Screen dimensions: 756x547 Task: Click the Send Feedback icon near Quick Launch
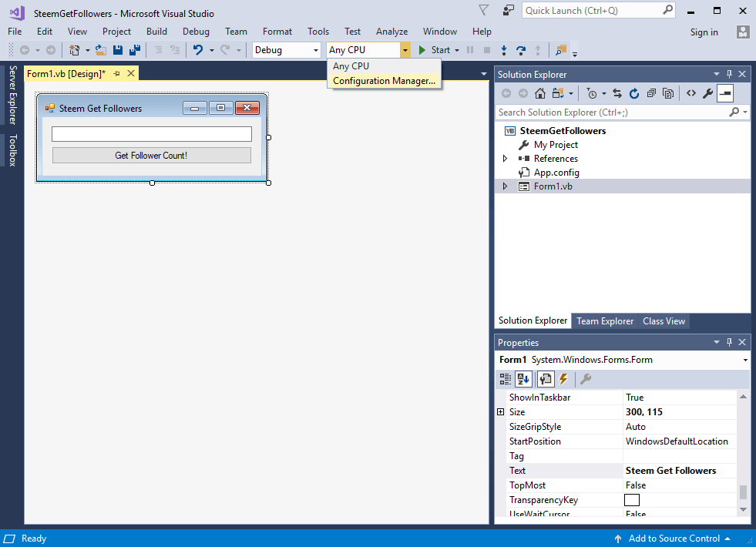tap(508, 10)
